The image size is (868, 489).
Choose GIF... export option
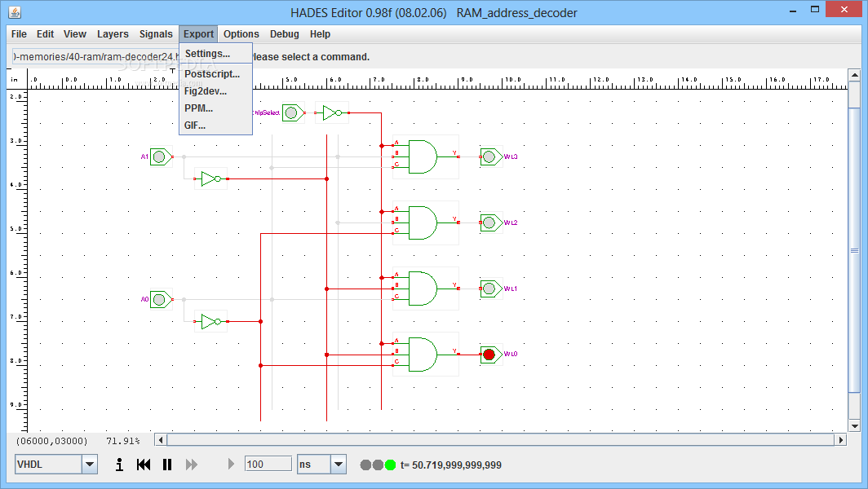[x=215, y=126]
